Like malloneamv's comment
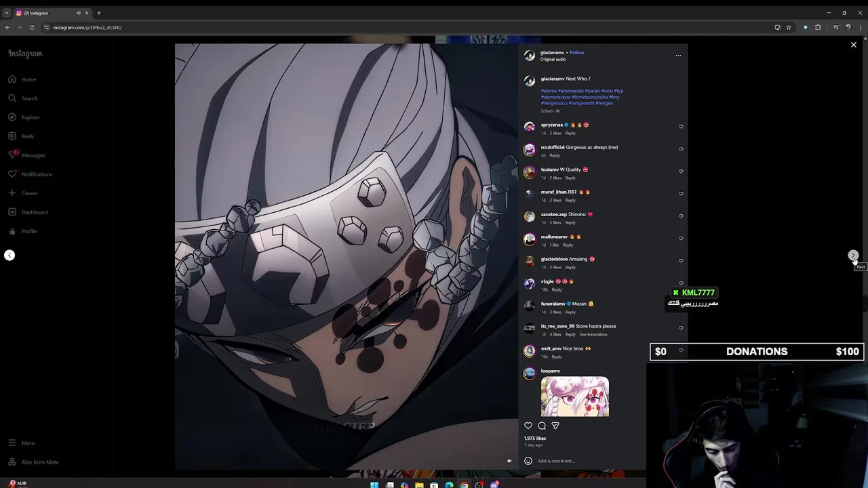 point(681,239)
